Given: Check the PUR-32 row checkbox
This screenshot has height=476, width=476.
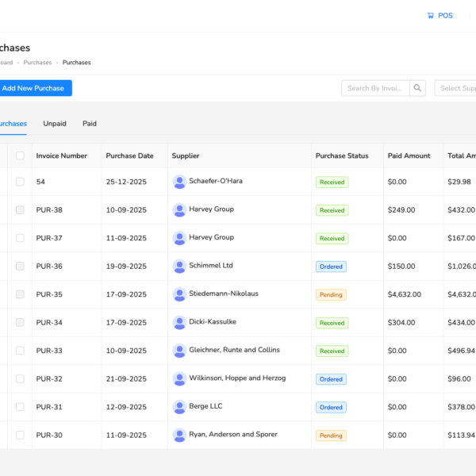Looking at the screenshot, I should 20,379.
